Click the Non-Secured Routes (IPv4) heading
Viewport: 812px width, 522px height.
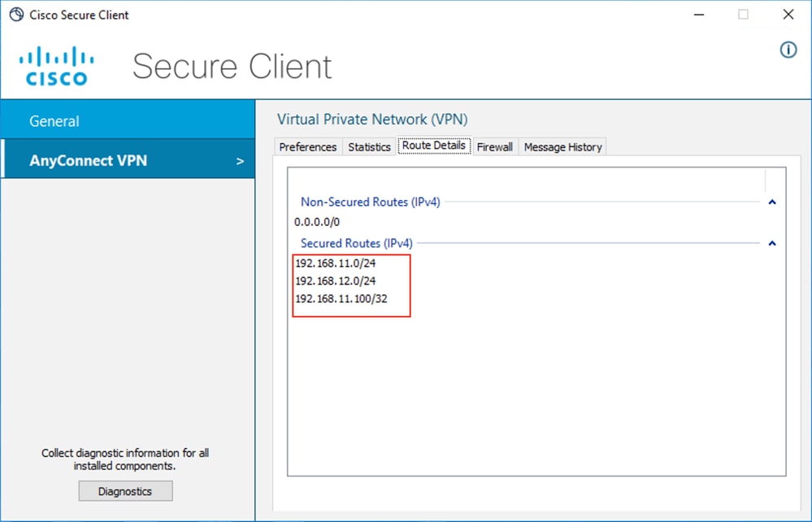tap(371, 202)
